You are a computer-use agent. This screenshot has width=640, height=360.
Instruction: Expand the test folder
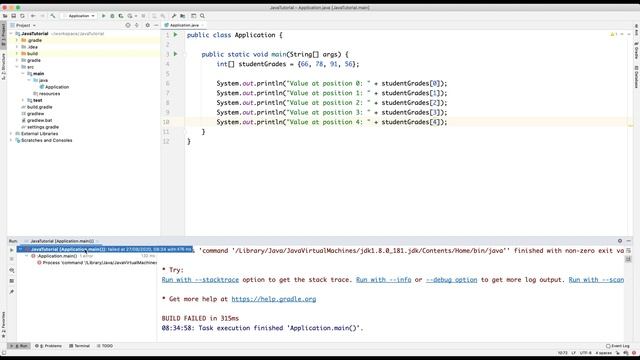pos(23,100)
